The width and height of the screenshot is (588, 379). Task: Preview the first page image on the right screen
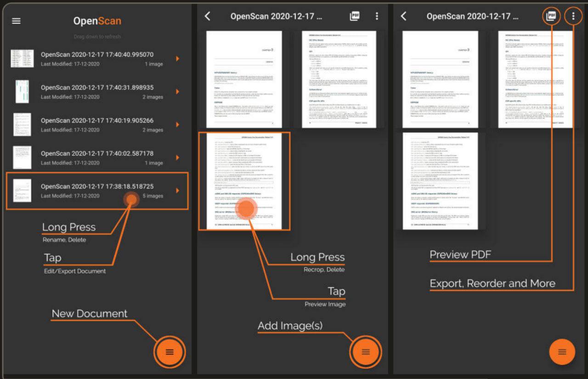tap(440, 80)
